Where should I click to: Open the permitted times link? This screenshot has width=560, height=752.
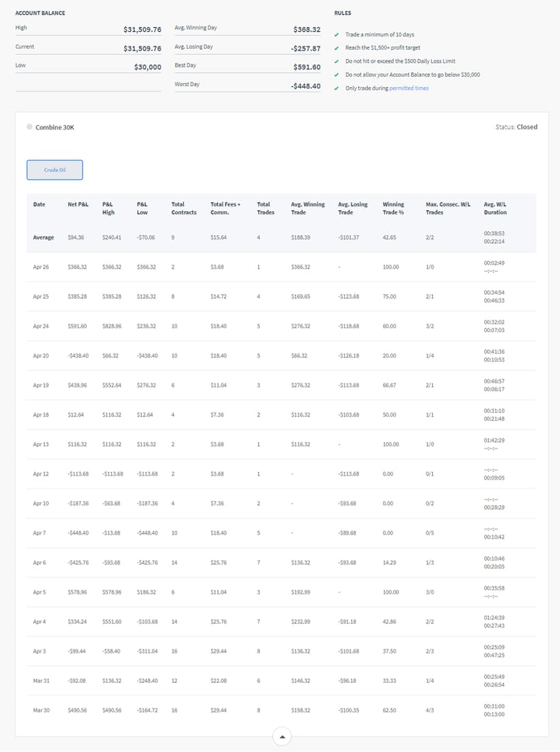(409, 88)
